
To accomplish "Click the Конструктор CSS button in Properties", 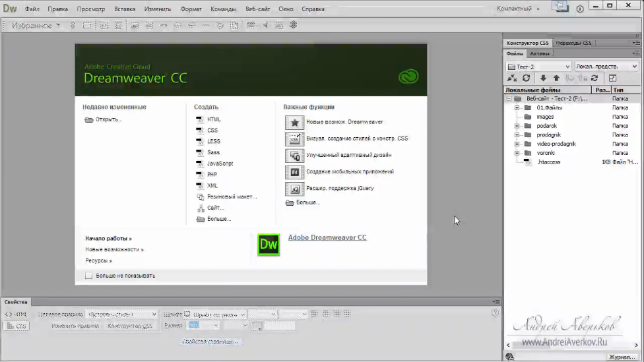I will coord(130,326).
